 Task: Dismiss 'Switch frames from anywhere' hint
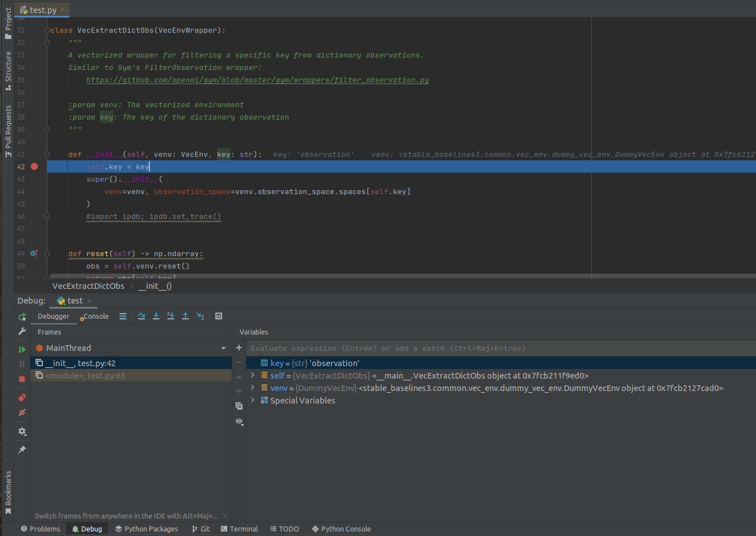point(225,516)
